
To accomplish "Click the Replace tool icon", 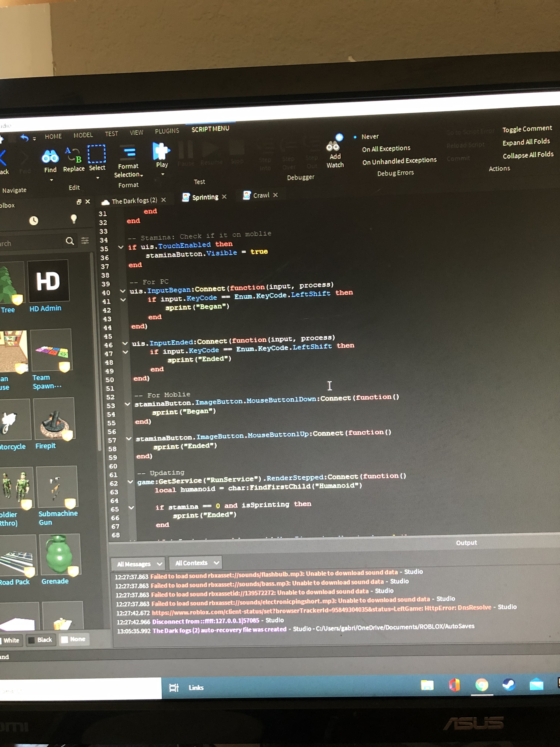I will pyautogui.click(x=74, y=155).
